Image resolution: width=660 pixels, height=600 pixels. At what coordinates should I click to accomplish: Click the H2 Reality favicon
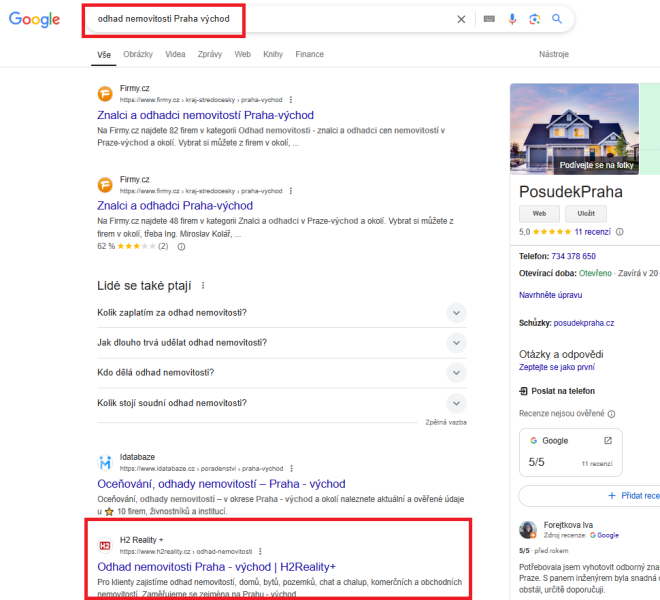[x=105, y=546]
